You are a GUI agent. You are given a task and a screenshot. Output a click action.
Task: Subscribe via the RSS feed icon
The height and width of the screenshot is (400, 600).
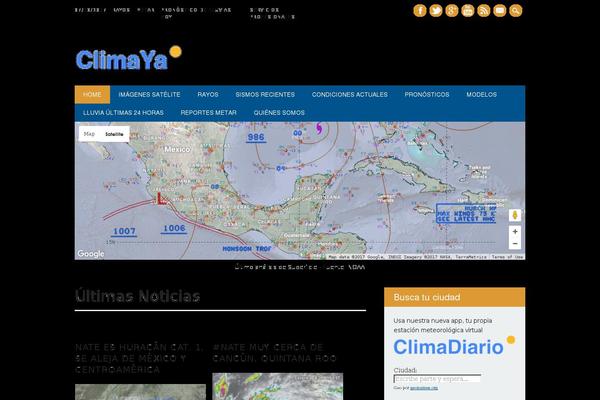(x=484, y=11)
